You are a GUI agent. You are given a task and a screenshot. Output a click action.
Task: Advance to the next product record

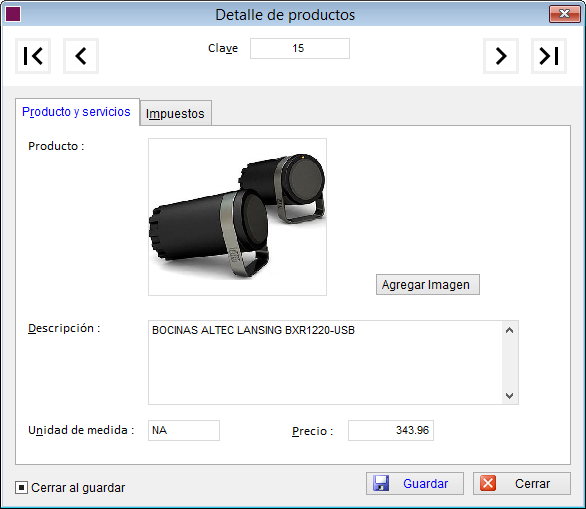(x=501, y=56)
